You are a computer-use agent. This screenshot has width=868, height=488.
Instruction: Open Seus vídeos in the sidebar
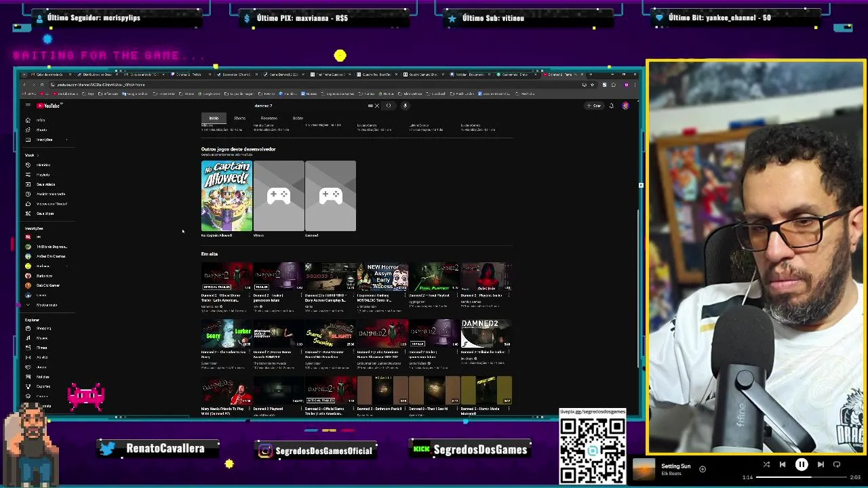coord(45,184)
